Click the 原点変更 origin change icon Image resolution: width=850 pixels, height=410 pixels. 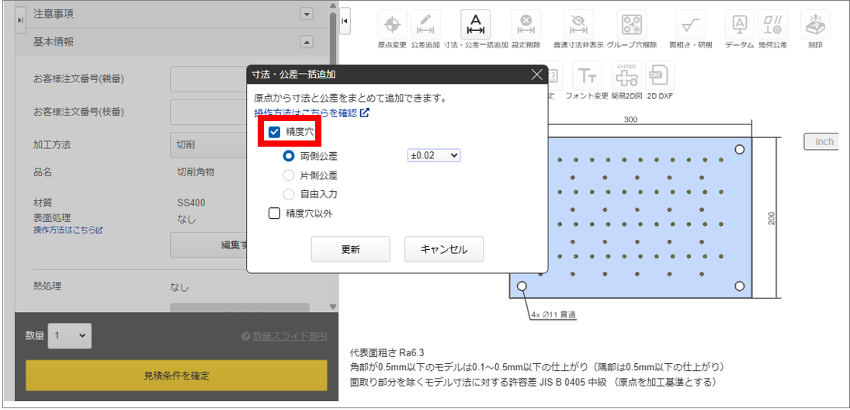pos(391,25)
